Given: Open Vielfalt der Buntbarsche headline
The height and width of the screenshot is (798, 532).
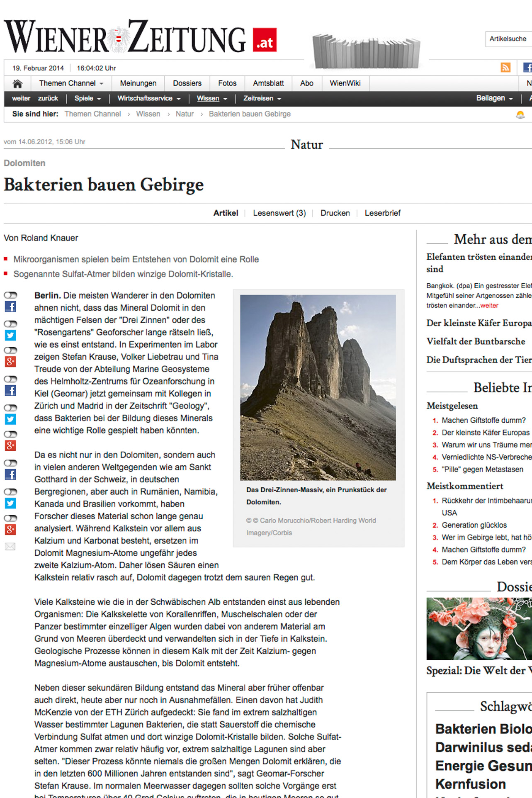Looking at the screenshot, I should point(476,341).
